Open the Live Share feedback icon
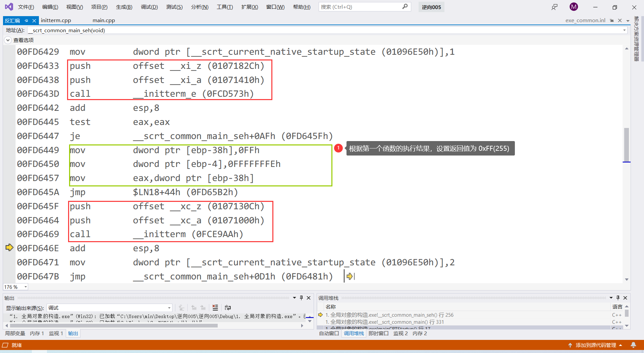The image size is (644, 353). point(554,7)
